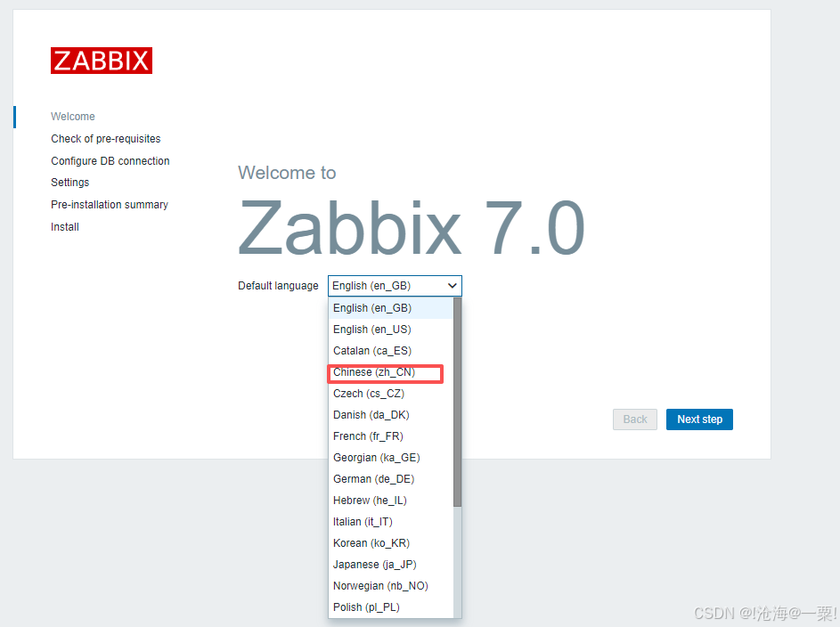
Task: Open Check of pre-requisites step
Action: (105, 139)
